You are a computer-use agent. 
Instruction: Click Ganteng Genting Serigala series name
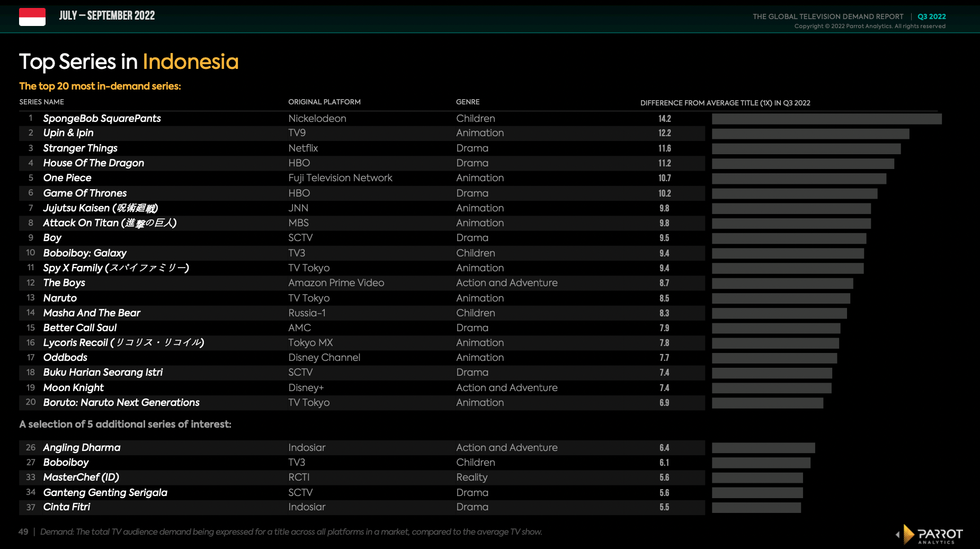pyautogui.click(x=105, y=493)
